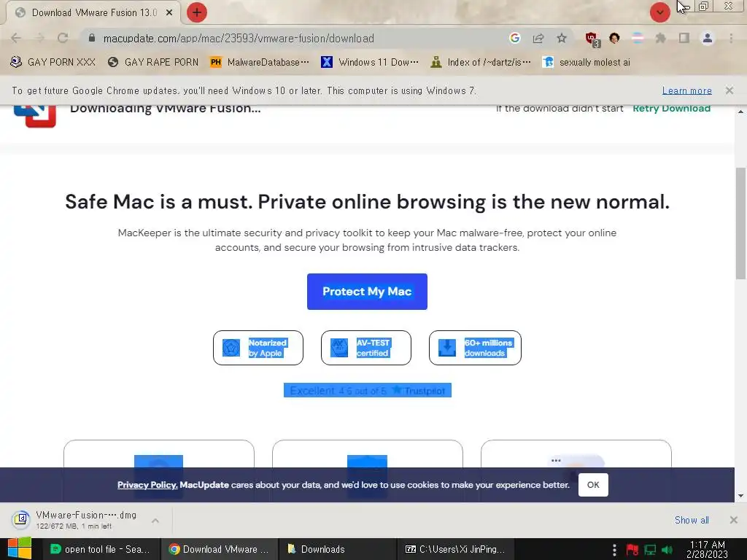Viewport: 747px width, 560px height.
Task: Open Chrome three-dot menu
Action: pos(731,38)
